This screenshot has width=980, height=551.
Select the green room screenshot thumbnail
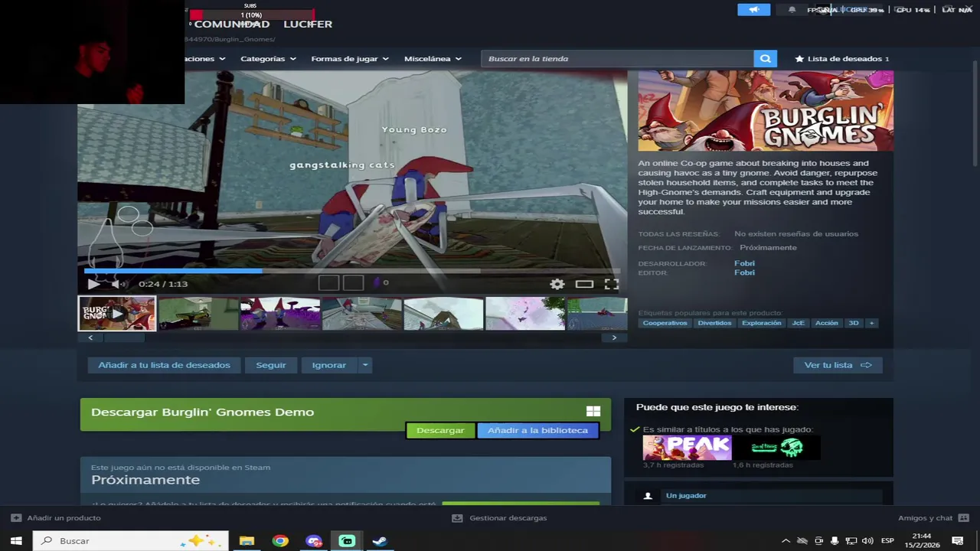click(x=198, y=314)
